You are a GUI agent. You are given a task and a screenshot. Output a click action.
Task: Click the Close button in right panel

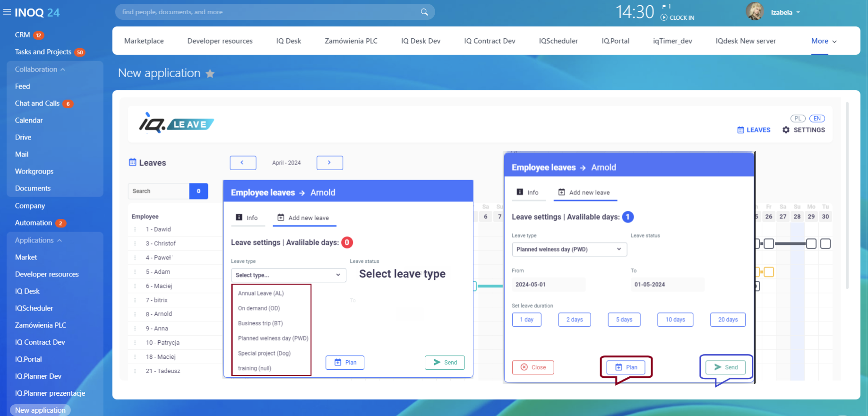click(x=533, y=367)
